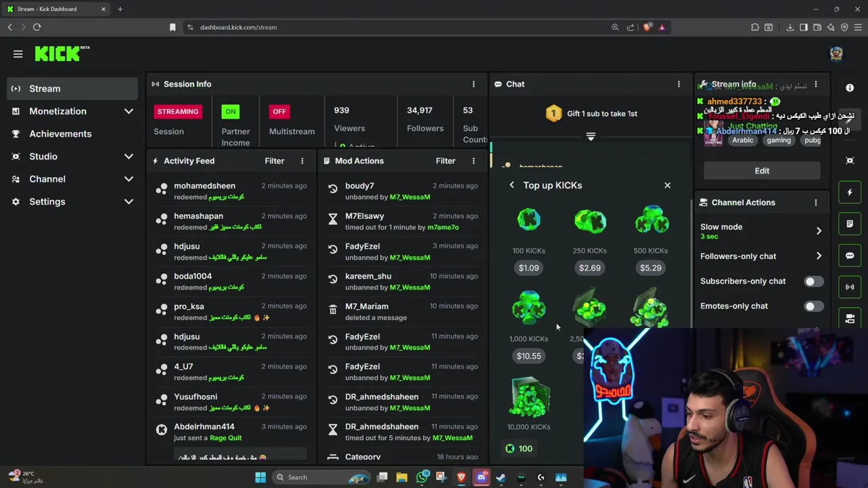Open the profile avatar menu
The height and width of the screenshot is (488, 868).
pos(836,54)
